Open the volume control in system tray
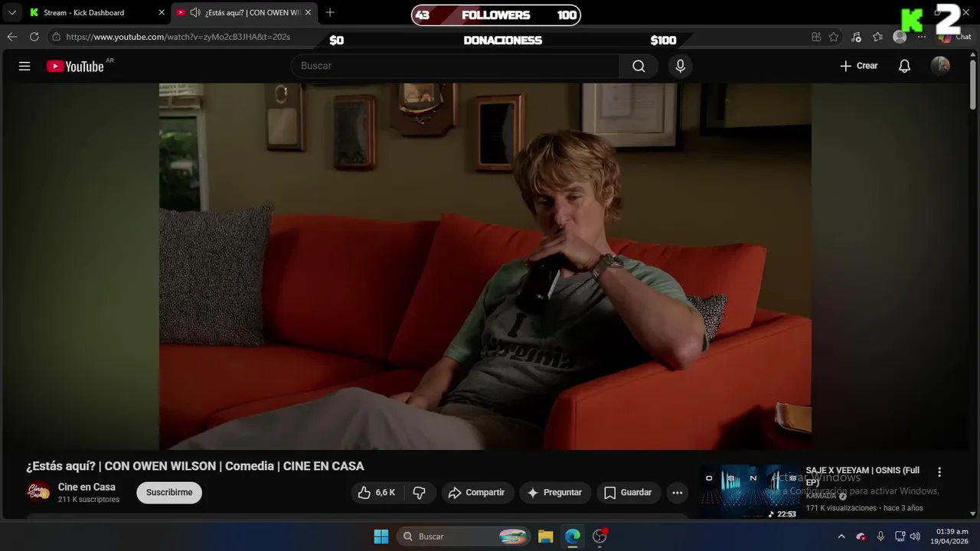This screenshot has width=980, height=551. click(915, 536)
